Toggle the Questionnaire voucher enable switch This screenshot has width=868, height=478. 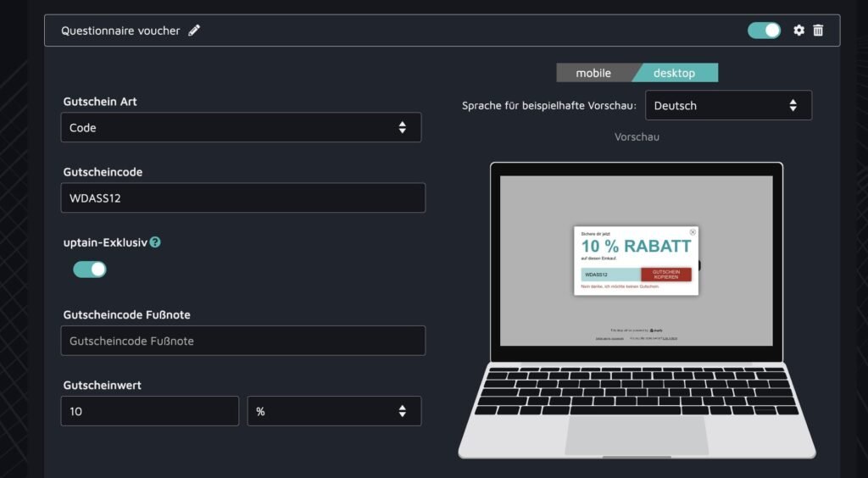click(764, 31)
